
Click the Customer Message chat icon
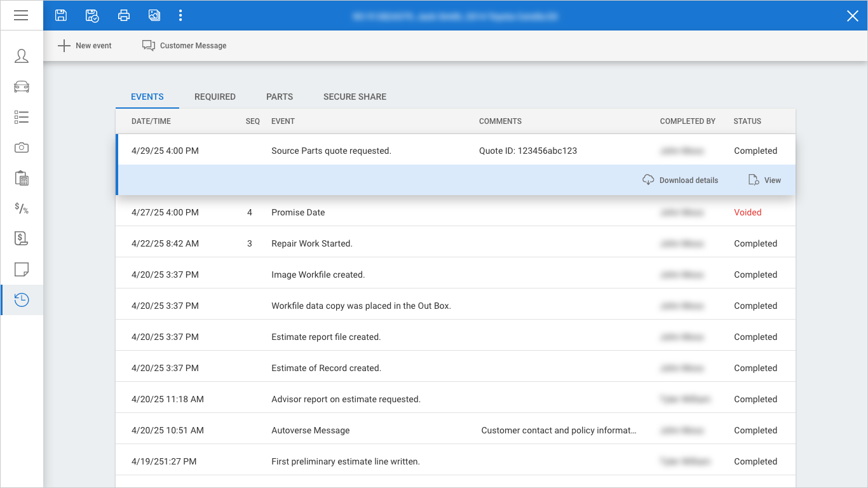(149, 46)
